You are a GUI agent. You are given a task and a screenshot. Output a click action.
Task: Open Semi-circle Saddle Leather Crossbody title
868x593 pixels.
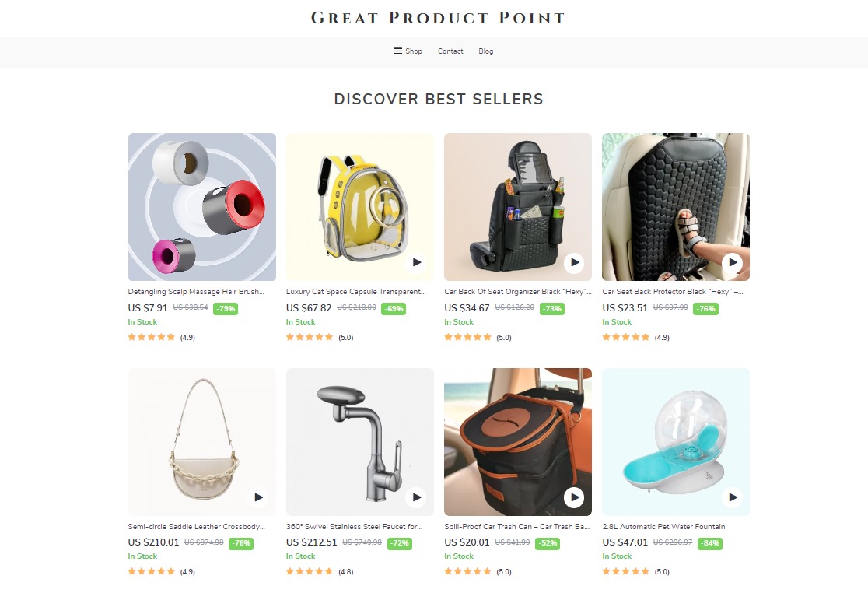click(197, 527)
